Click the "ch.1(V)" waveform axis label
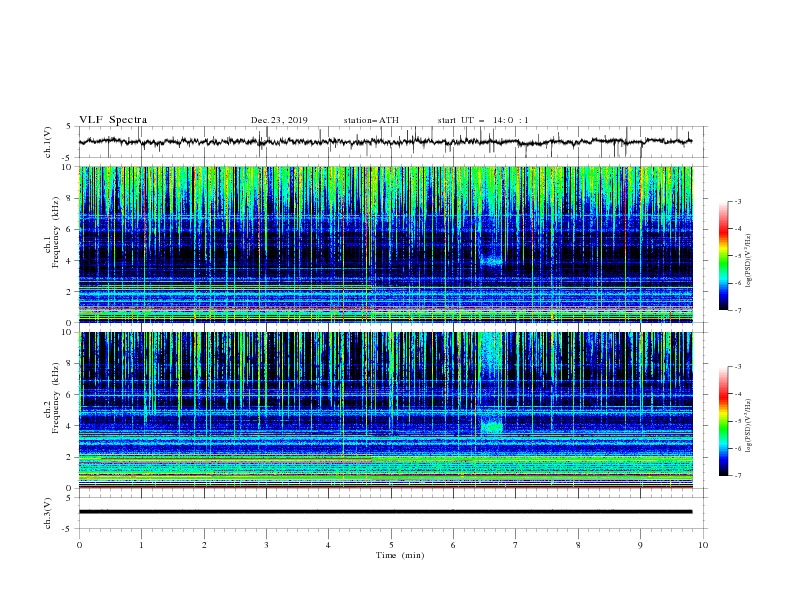The height and width of the screenshot is (612, 792). 48,142
